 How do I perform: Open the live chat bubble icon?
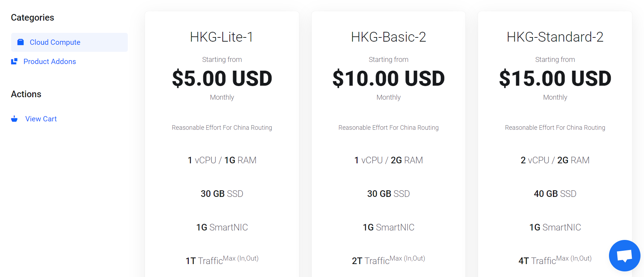coord(624,256)
